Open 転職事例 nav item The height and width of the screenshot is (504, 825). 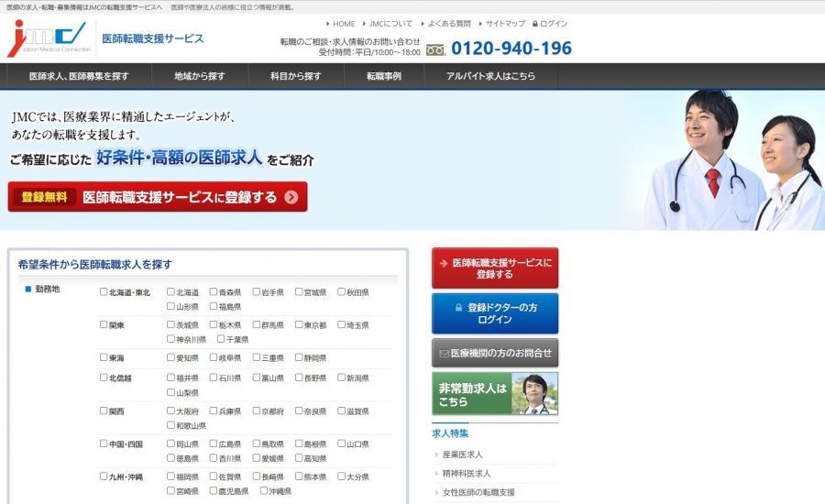tap(384, 76)
